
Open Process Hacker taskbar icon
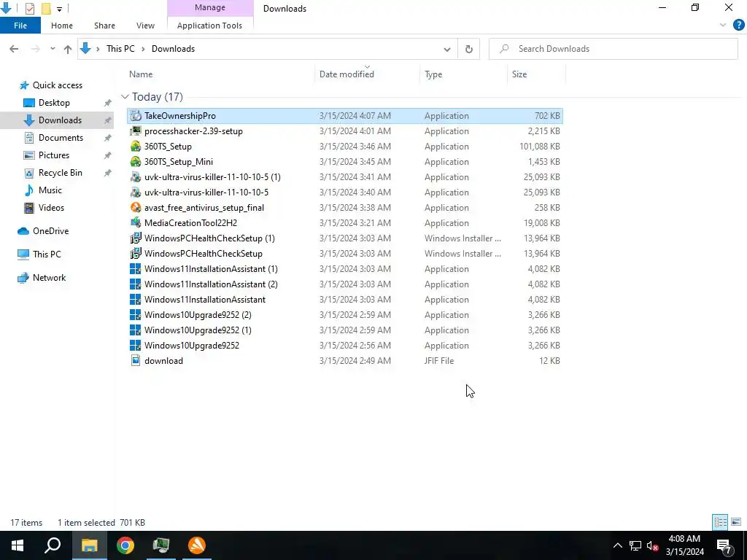[161, 545]
